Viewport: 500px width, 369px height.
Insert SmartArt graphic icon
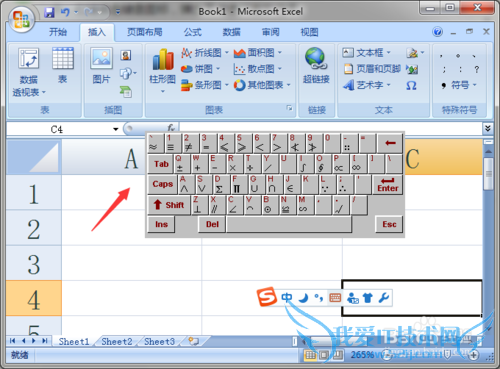click(x=126, y=91)
